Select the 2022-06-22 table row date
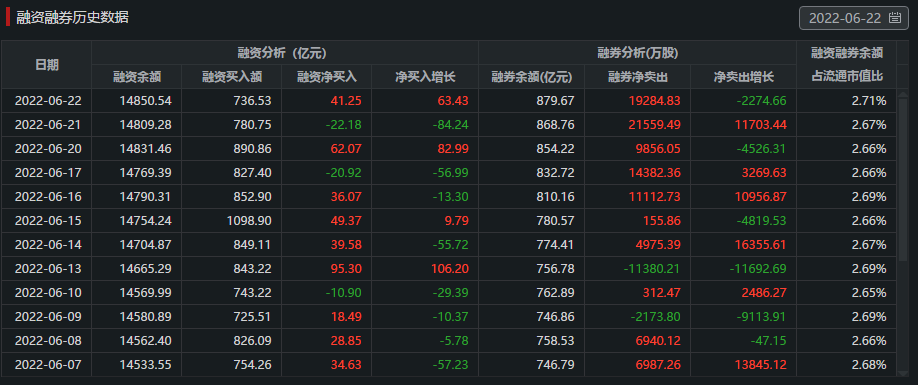This screenshot has height=385, width=918. (x=48, y=101)
